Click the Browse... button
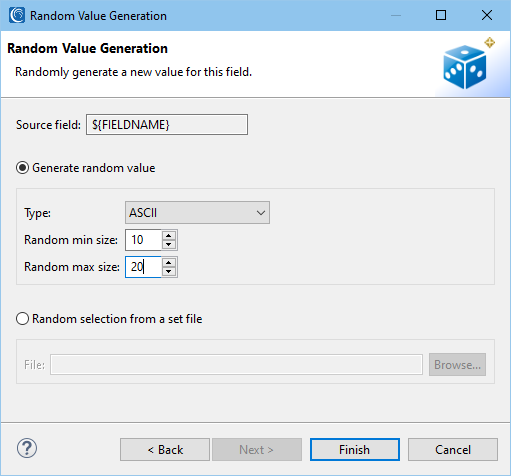 457,365
